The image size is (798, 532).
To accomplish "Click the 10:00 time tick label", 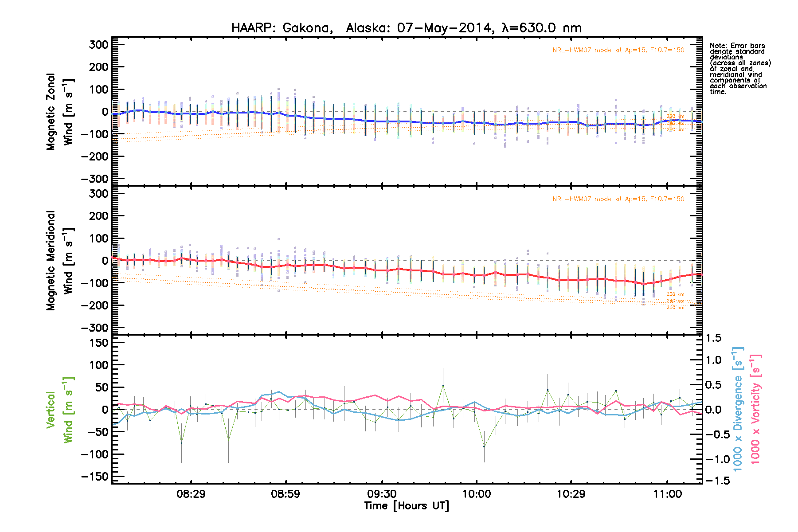I will (x=477, y=494).
